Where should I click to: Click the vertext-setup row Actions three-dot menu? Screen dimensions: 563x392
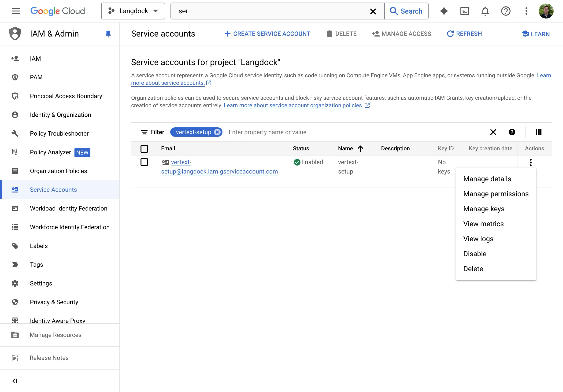[530, 163]
